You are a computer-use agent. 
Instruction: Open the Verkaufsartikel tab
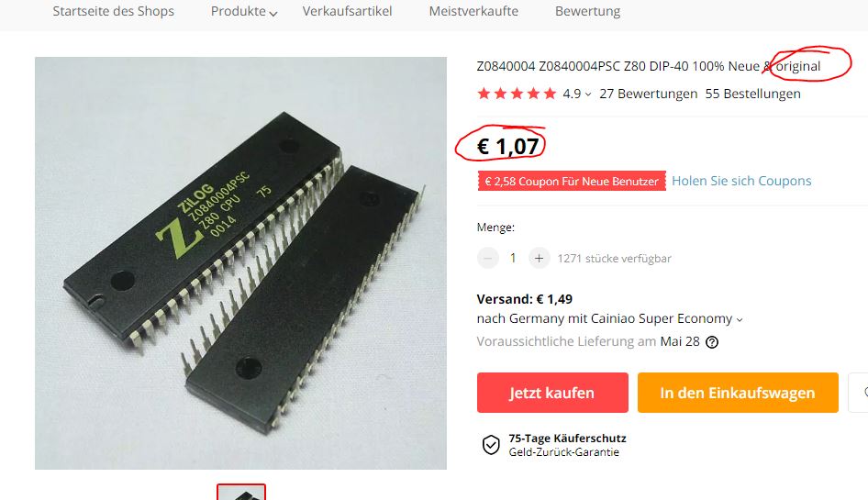point(347,11)
